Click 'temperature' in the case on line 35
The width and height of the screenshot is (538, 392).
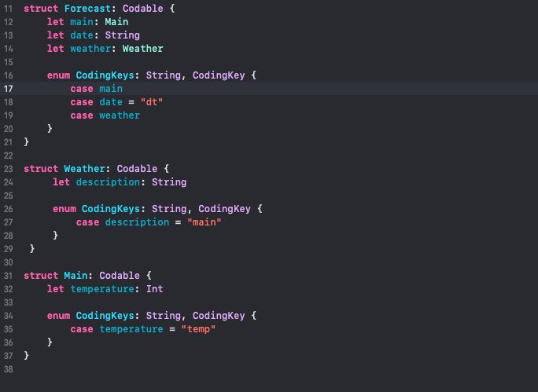(x=131, y=329)
